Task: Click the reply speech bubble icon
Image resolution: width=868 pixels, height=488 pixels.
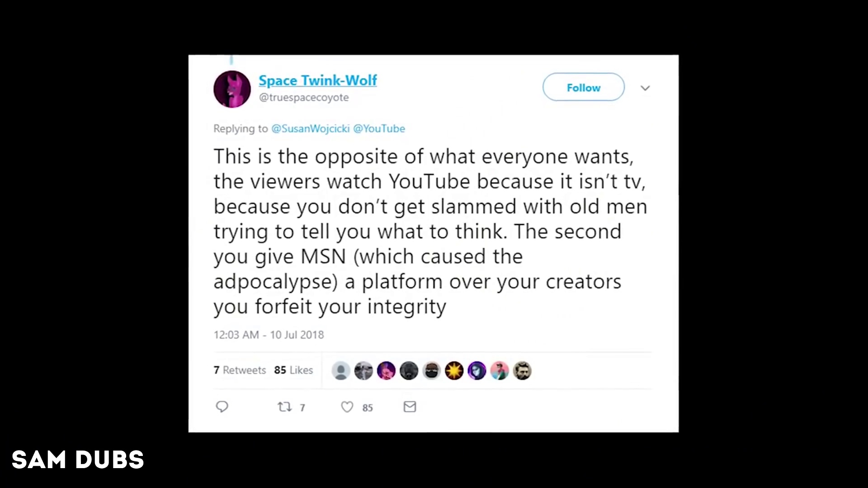Action: tap(222, 407)
